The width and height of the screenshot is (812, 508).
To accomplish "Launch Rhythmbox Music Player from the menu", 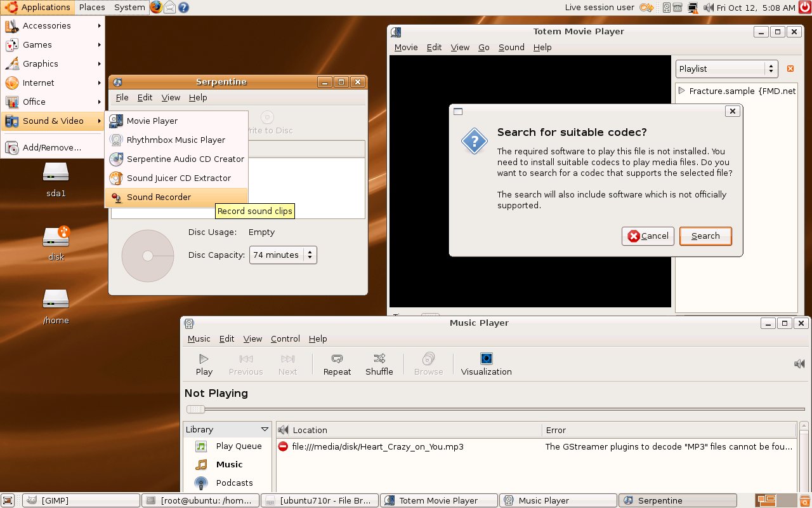I will click(x=176, y=140).
